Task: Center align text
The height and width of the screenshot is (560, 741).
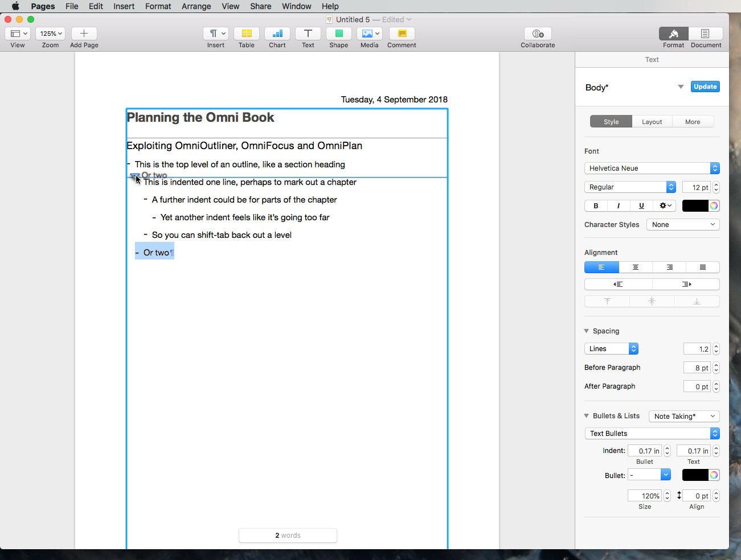Action: point(635,267)
